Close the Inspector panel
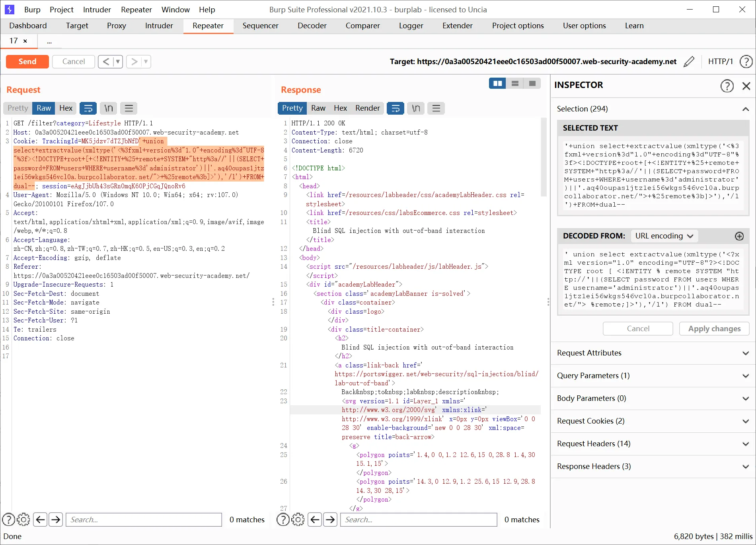Image resolution: width=756 pixels, height=545 pixels. (x=746, y=86)
